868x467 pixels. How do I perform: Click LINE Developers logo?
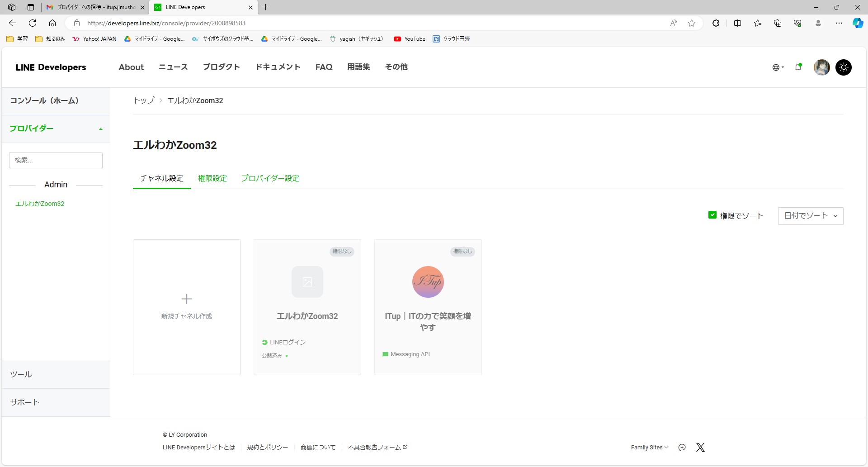point(51,67)
